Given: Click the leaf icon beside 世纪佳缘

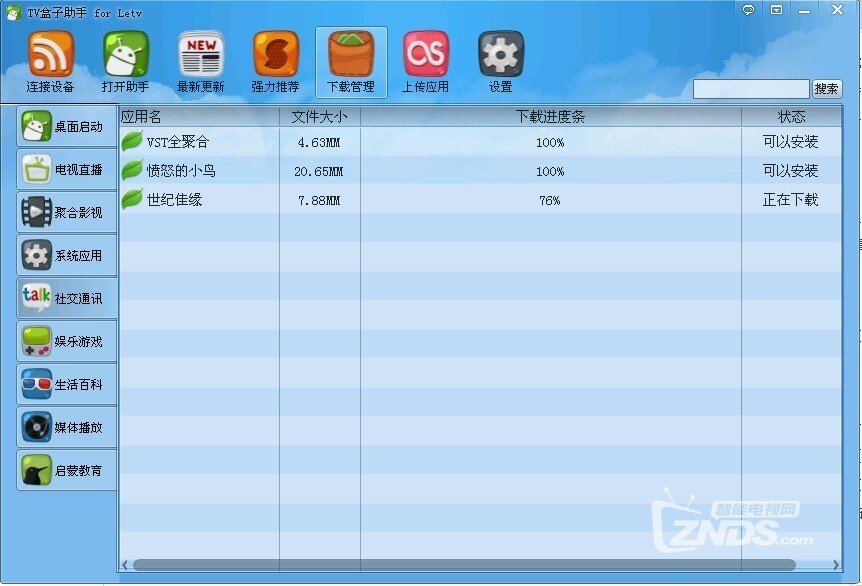Looking at the screenshot, I should [x=132, y=199].
